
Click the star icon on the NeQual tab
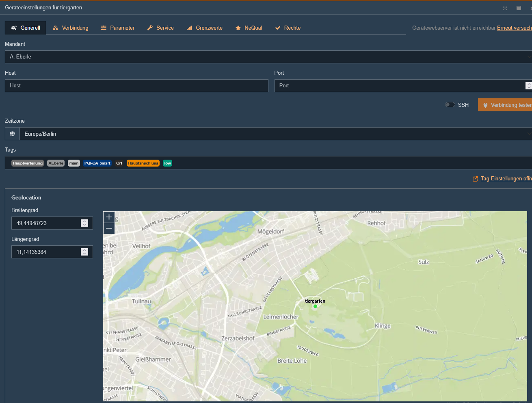[238, 28]
